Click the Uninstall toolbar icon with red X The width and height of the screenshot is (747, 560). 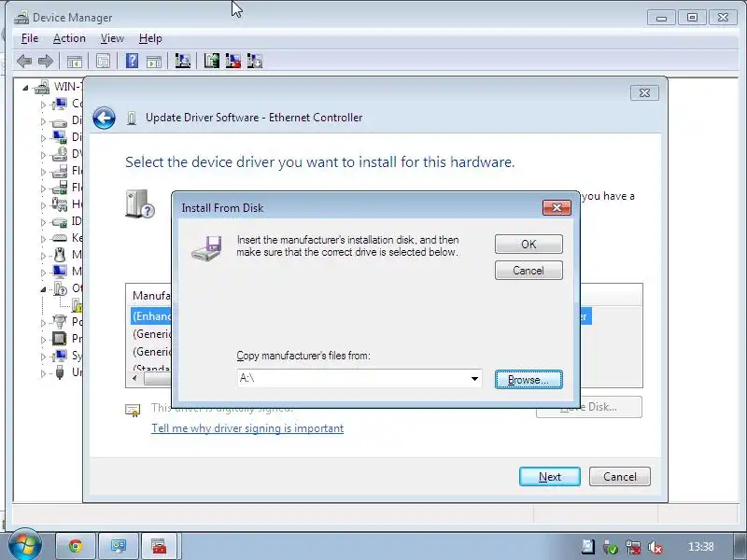233,61
